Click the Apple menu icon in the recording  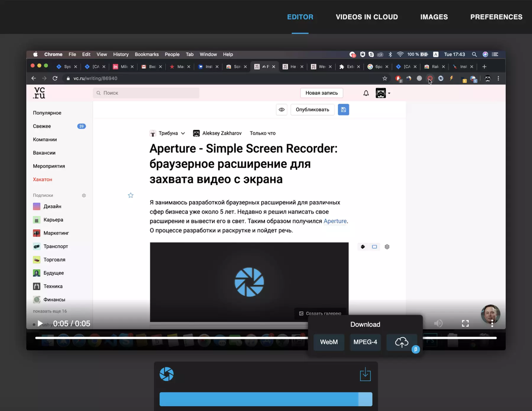tap(35, 54)
